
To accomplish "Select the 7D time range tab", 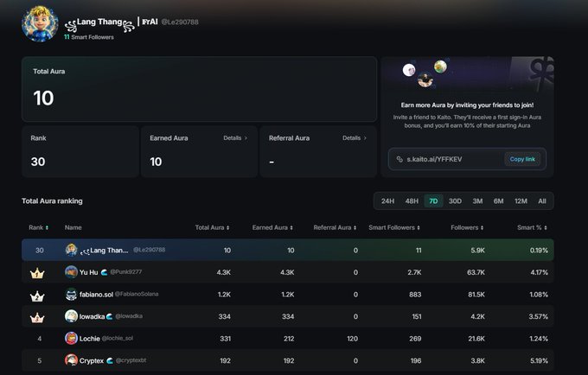I will tap(433, 201).
